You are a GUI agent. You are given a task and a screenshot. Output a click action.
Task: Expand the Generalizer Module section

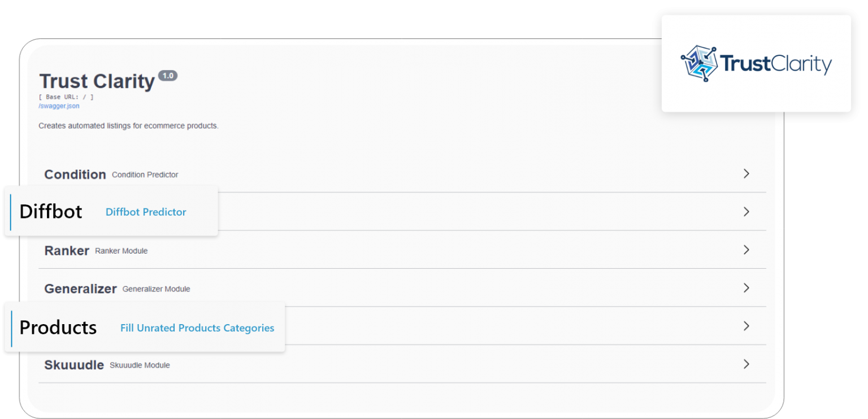tap(746, 287)
